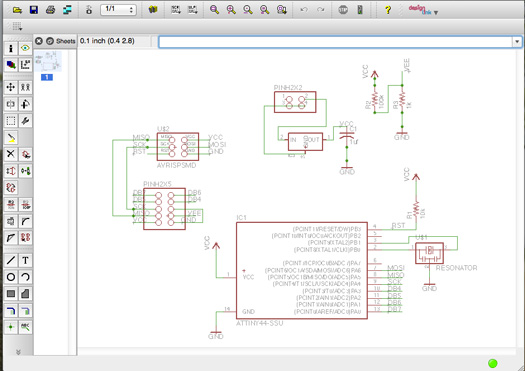Viewport: 525px width, 371px height.
Task: Click the Zoom out magnifier
Action: (x=248, y=10)
